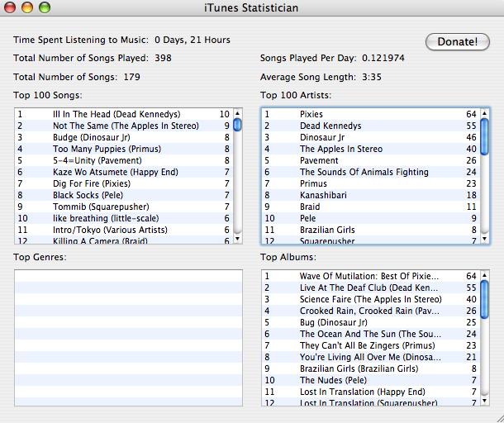The height and width of the screenshot is (423, 504).
Task: Select song Intro/Tokyo (Various Artists)
Action: pyautogui.click(x=124, y=230)
